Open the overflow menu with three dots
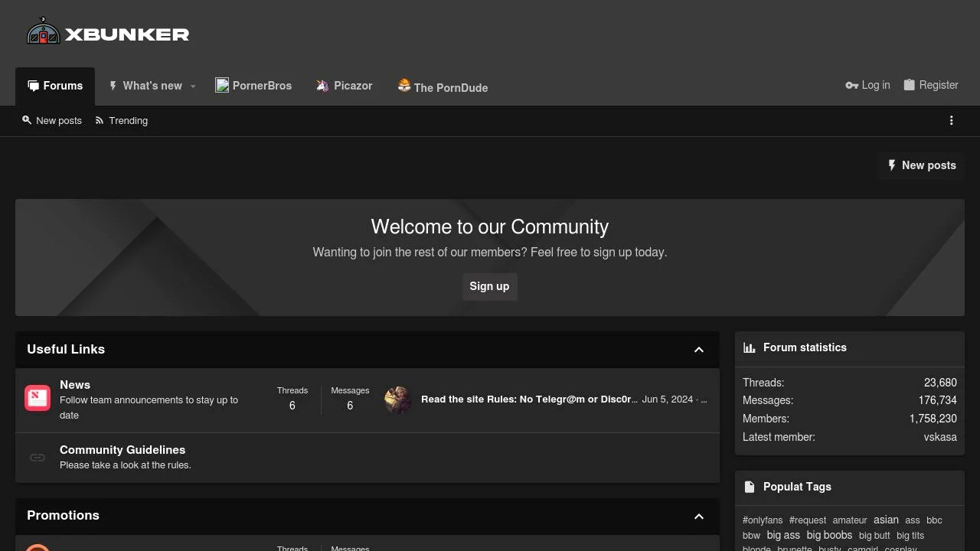980x551 pixels. point(951,120)
